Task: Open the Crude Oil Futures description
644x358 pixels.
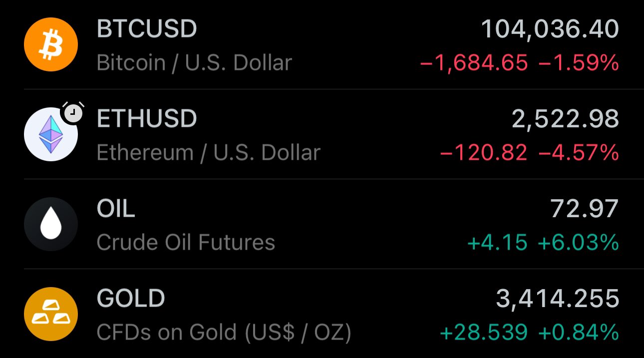Action: [x=186, y=243]
